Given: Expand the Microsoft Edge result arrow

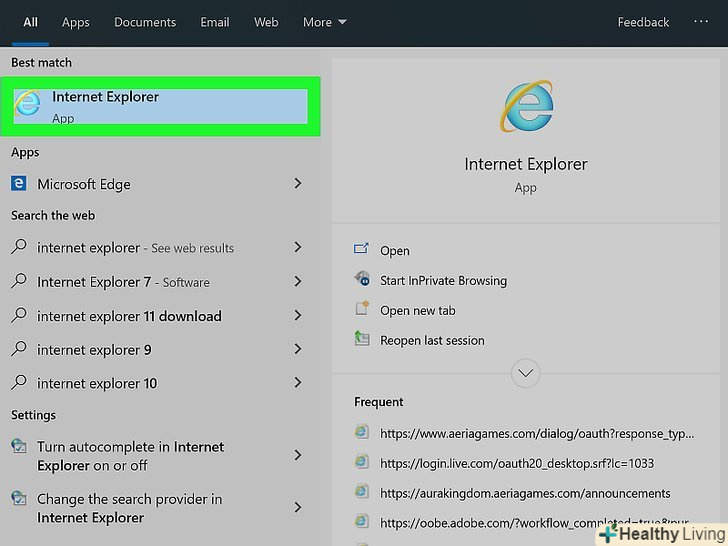Looking at the screenshot, I should point(297,184).
